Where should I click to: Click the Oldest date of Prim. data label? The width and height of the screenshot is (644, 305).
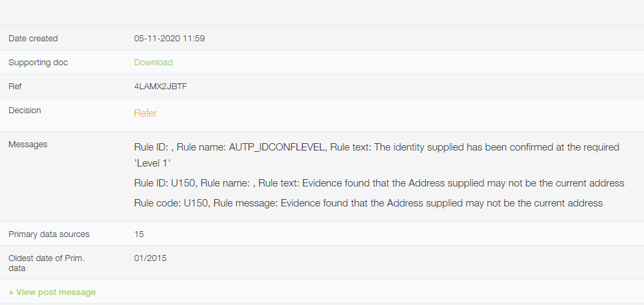click(47, 263)
